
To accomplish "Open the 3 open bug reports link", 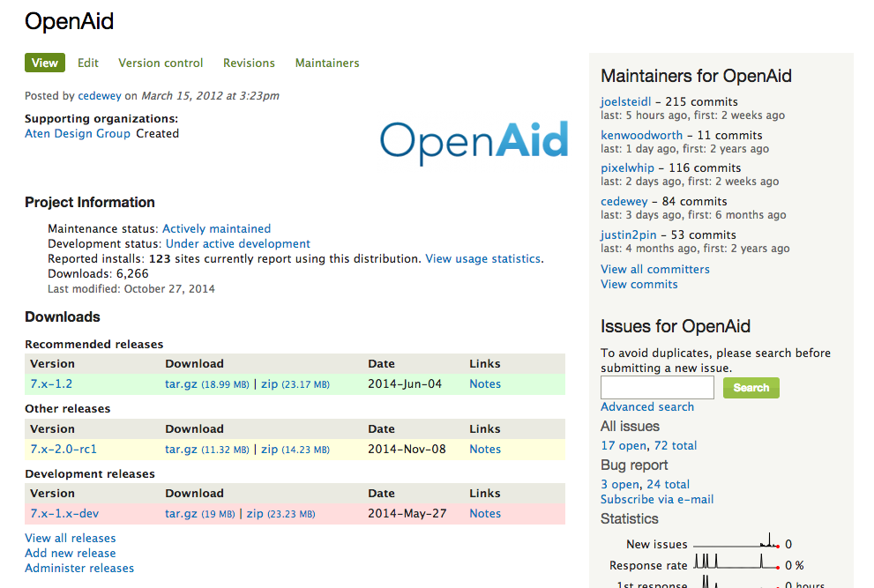I will [x=620, y=485].
